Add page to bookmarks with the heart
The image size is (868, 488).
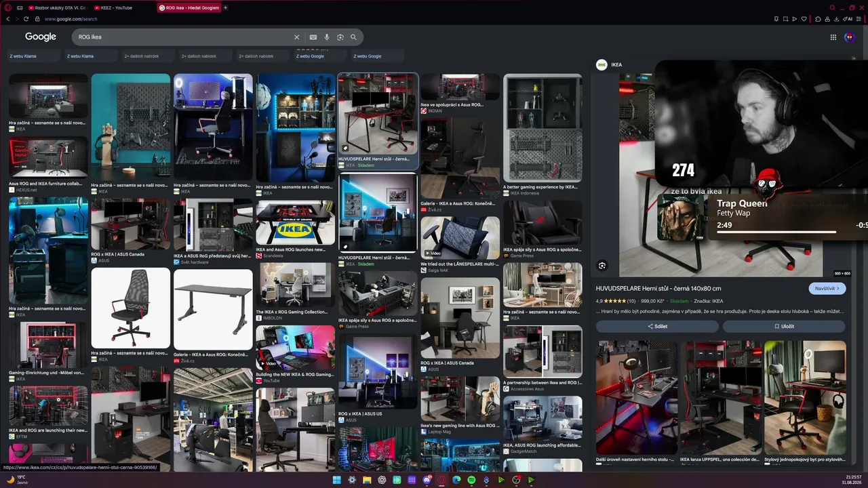[804, 19]
